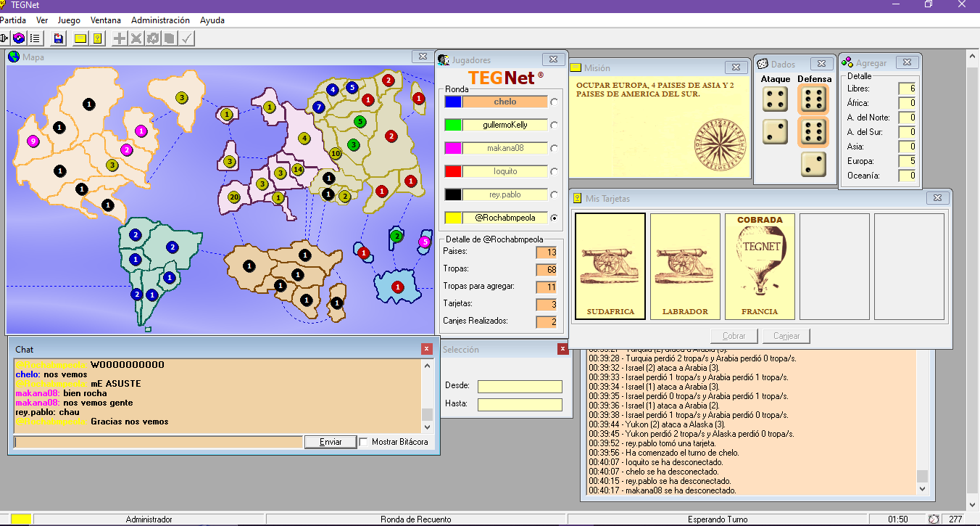Image resolution: width=980 pixels, height=526 pixels.
Task: Click the connect plug toolbar icon
Action: 4,38
